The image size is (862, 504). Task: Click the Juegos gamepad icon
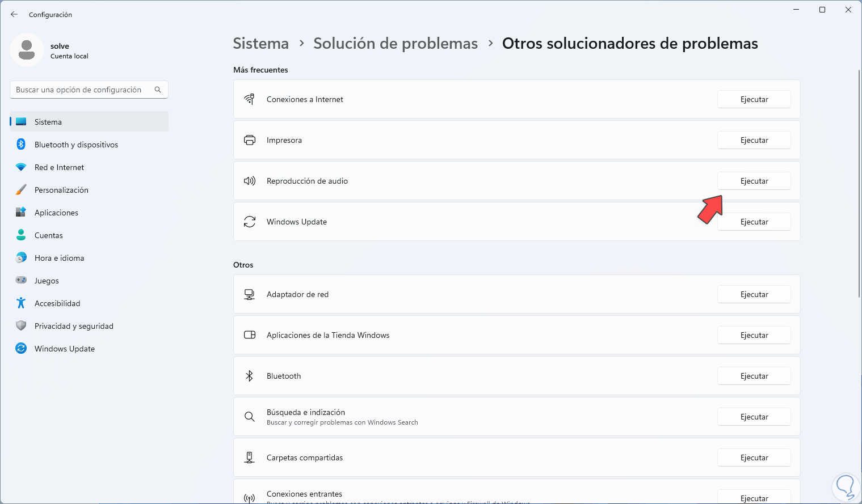point(21,281)
